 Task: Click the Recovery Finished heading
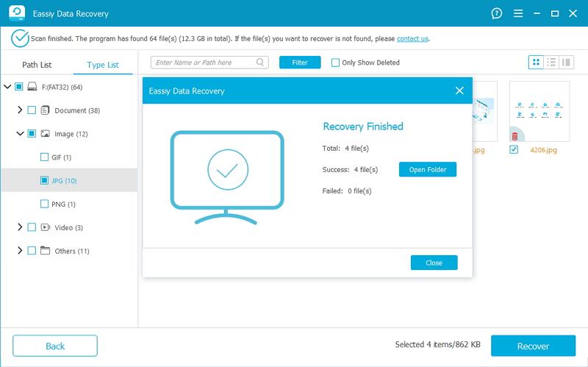[363, 127]
